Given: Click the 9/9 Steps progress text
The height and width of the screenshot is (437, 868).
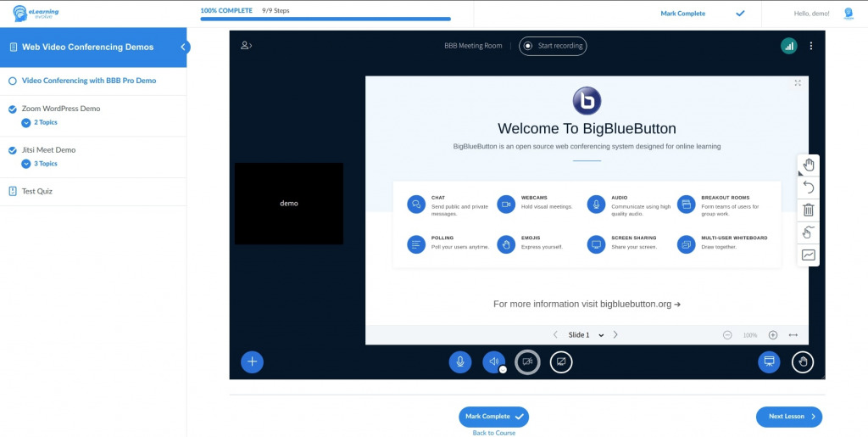Looking at the screenshot, I should click(x=275, y=10).
